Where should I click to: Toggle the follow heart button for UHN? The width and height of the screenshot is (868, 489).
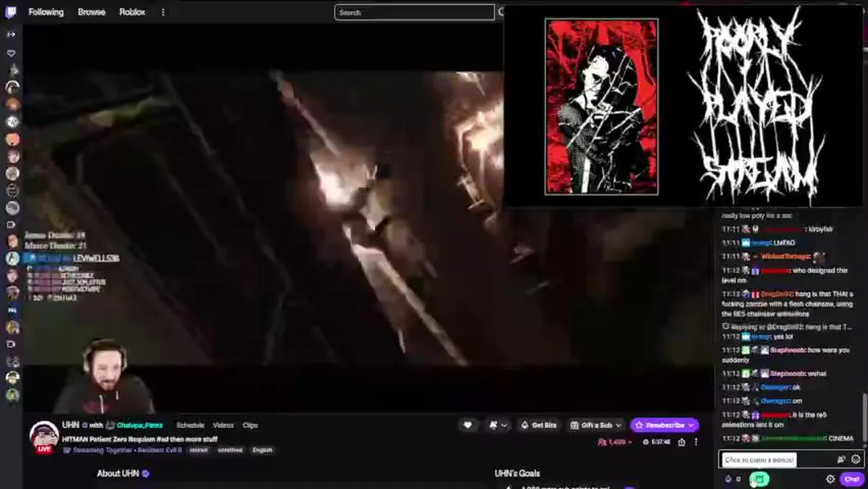(x=467, y=425)
